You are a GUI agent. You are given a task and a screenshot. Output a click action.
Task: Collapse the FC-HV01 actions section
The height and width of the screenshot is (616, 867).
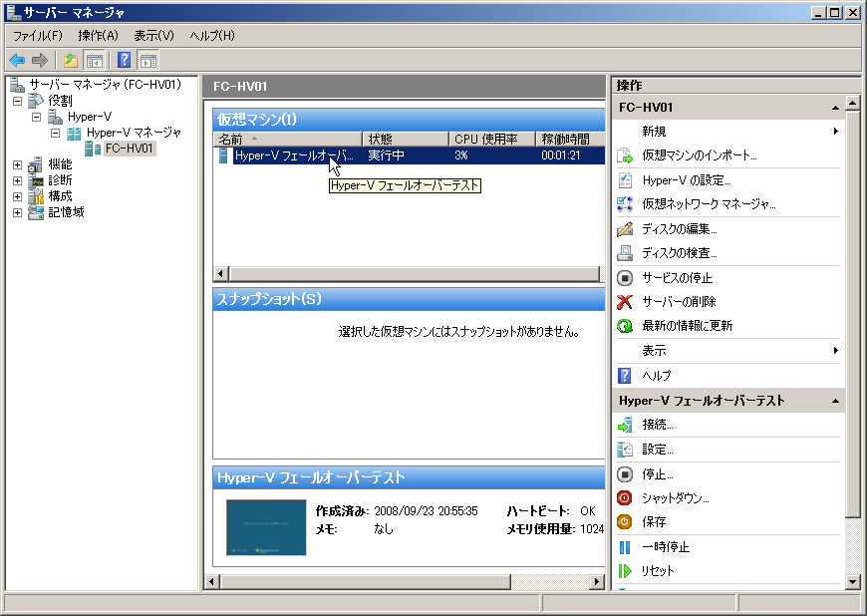(835, 108)
